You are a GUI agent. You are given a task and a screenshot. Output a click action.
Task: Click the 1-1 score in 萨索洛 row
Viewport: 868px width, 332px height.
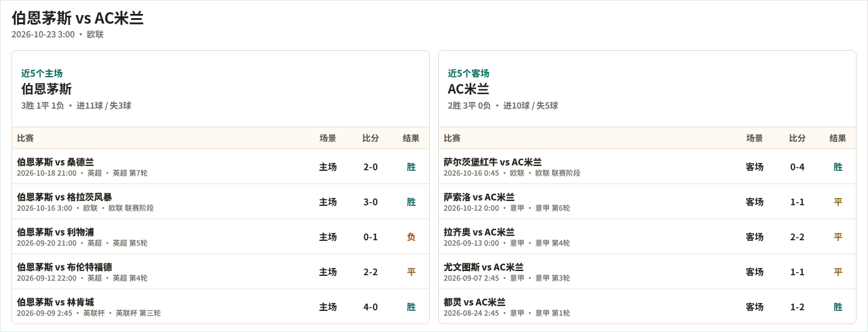[x=797, y=202]
